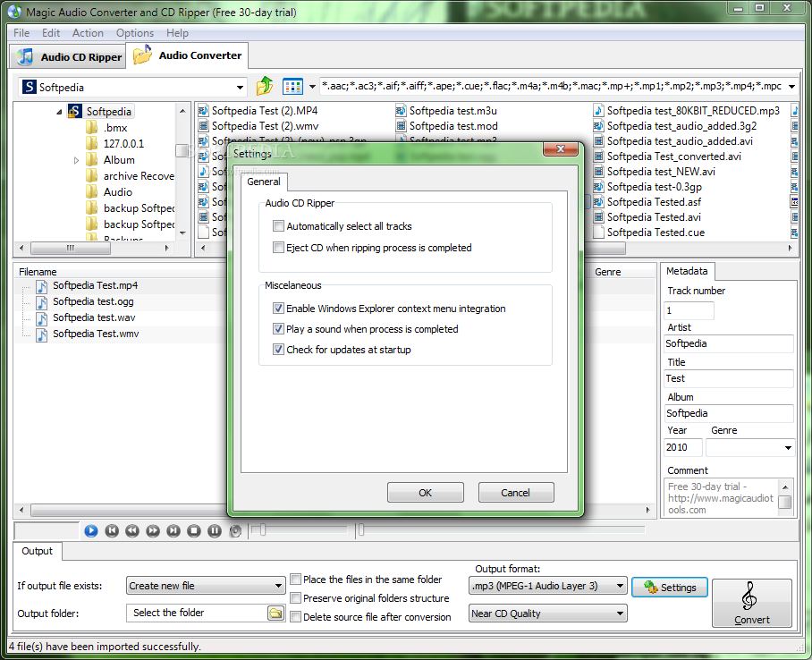Click OK in the Settings dialog

(x=425, y=493)
